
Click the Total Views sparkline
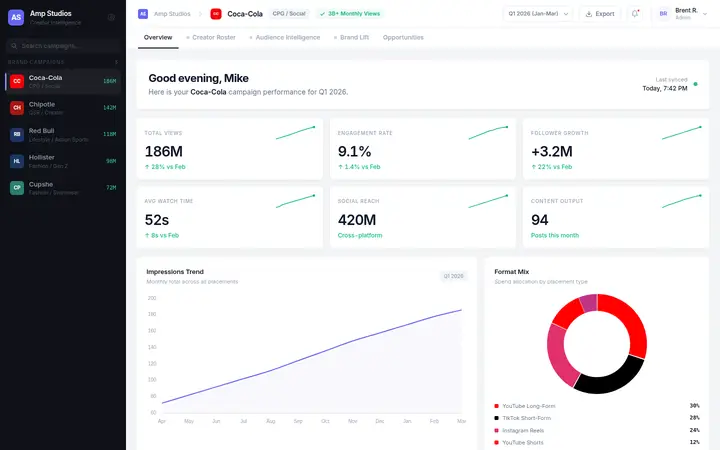pyautogui.click(x=295, y=133)
